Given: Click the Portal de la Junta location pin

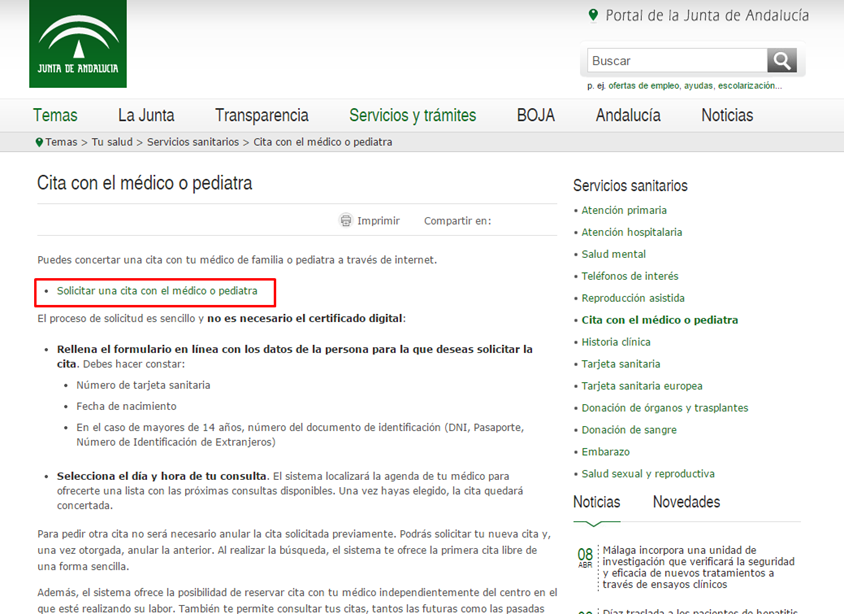Looking at the screenshot, I should (594, 15).
